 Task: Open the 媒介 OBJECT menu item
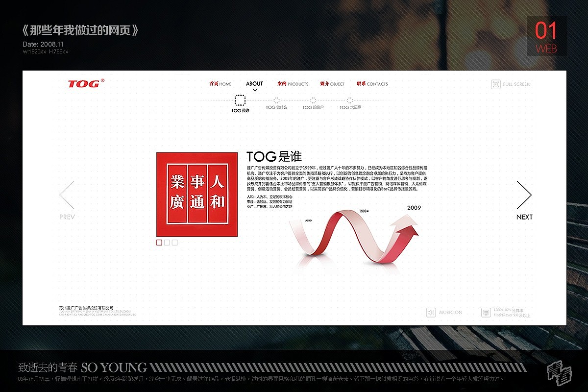point(332,84)
